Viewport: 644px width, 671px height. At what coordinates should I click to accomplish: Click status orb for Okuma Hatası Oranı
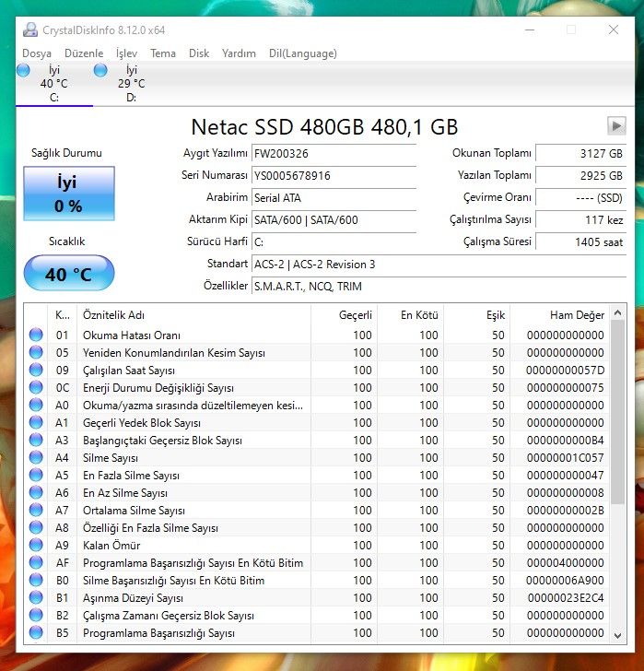pos(36,335)
